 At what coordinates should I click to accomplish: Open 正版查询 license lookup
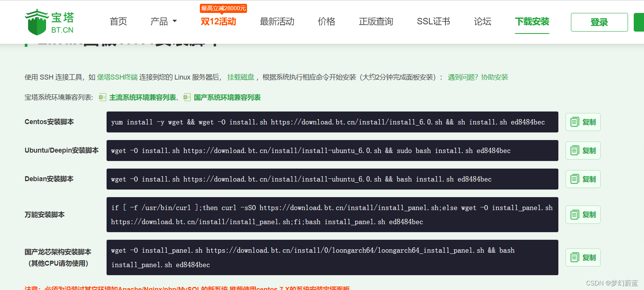click(376, 22)
